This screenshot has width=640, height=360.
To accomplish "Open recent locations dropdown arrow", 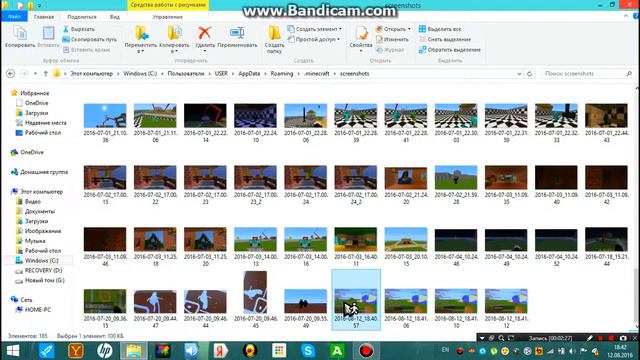I will pos(35,73).
